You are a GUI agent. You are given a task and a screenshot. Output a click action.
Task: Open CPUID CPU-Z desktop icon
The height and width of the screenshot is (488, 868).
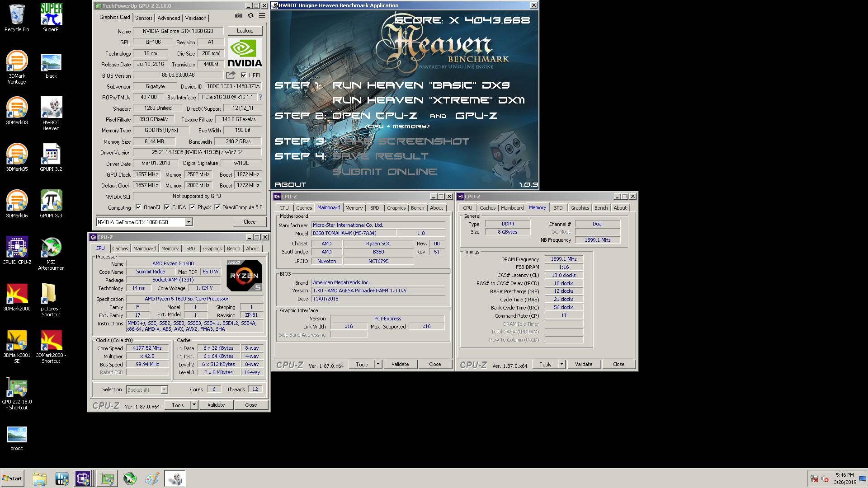(17, 250)
